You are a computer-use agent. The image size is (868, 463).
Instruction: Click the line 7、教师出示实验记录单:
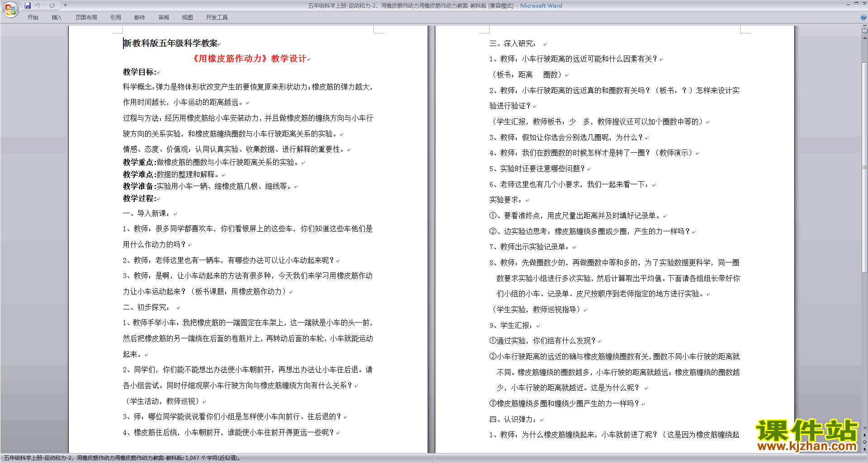pyautogui.click(x=529, y=247)
